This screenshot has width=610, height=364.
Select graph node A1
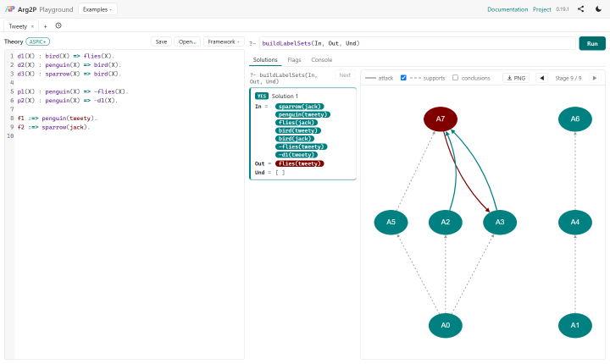click(x=575, y=326)
